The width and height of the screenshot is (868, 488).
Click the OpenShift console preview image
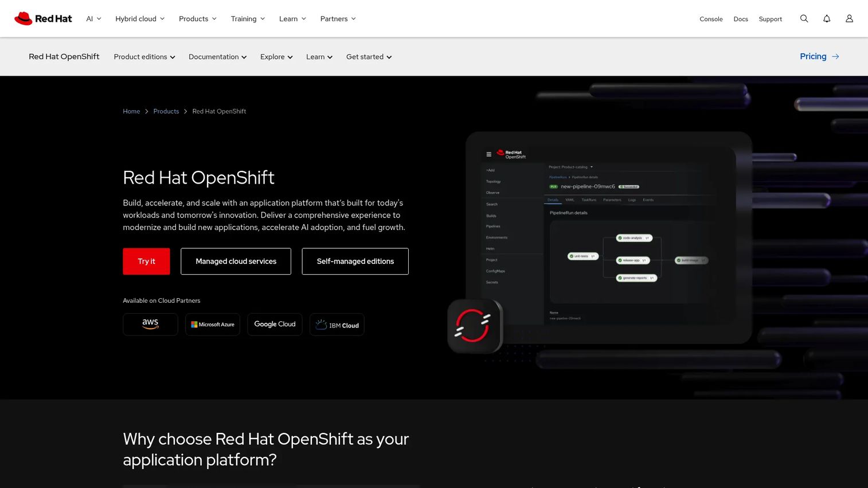point(609,237)
